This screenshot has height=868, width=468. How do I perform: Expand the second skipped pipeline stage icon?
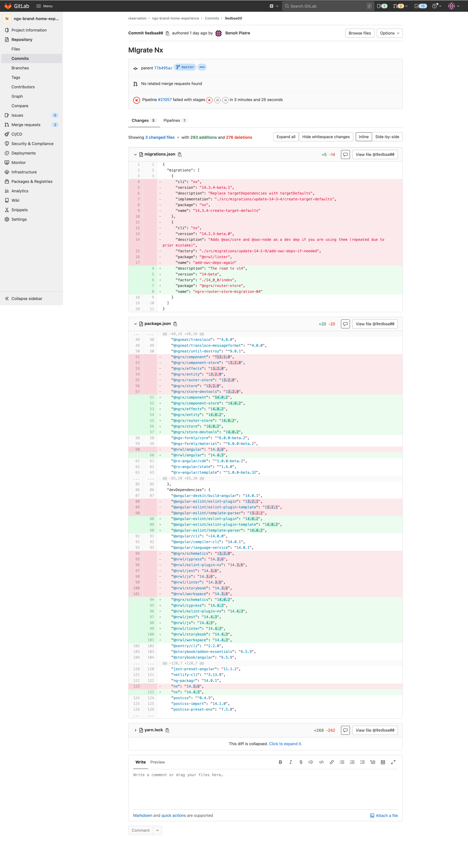(x=225, y=100)
